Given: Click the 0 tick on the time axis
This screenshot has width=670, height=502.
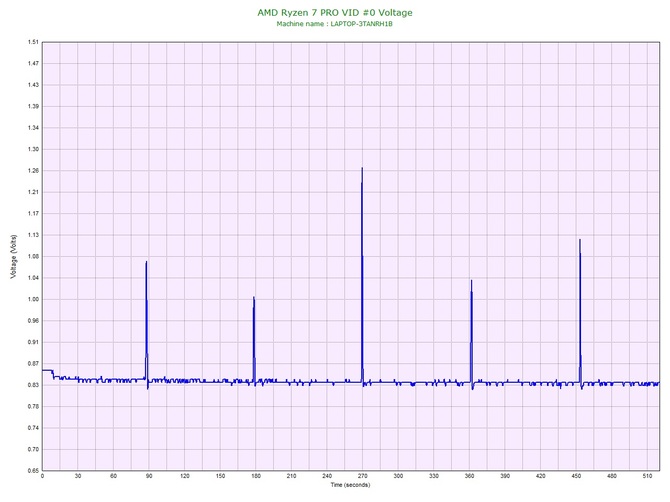Looking at the screenshot, I should 43,476.
